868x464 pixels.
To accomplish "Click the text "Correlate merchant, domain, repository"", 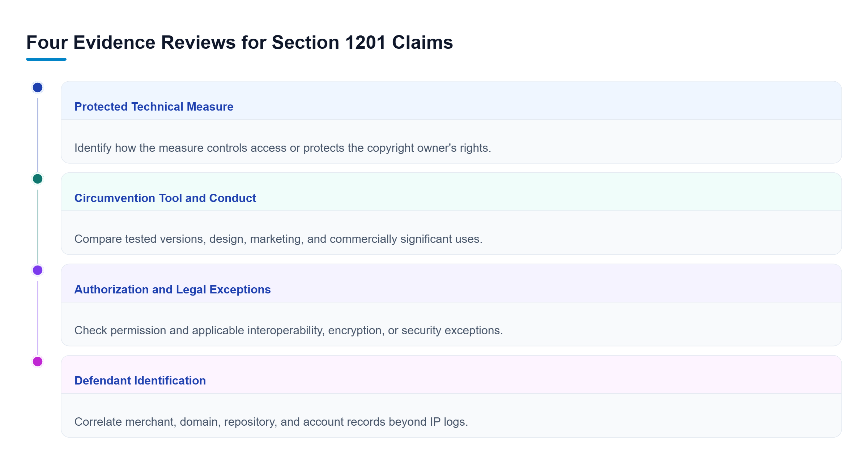I will pyautogui.click(x=176, y=422).
